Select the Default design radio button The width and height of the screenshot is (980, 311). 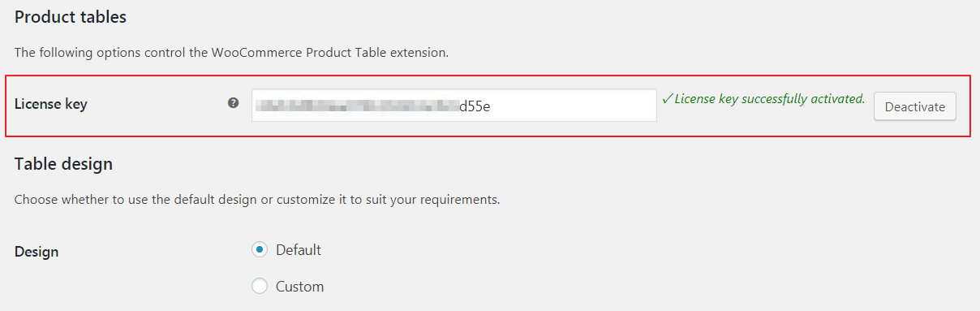point(260,249)
